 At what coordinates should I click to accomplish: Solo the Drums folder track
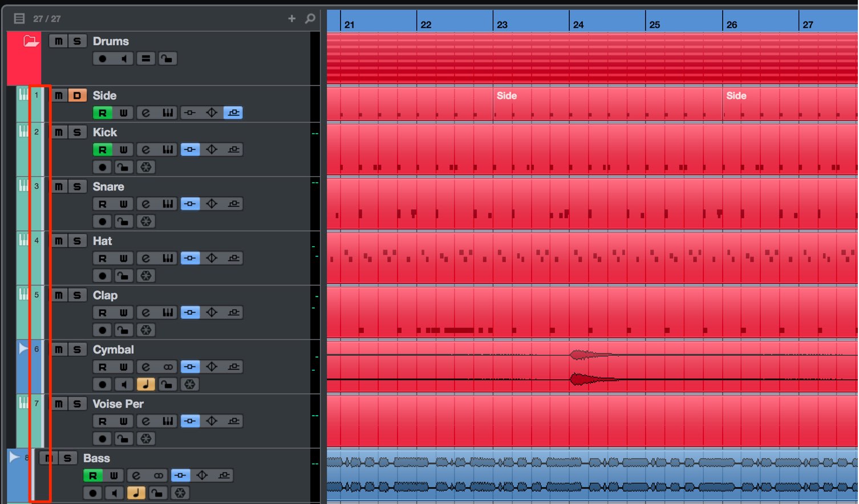(x=77, y=41)
